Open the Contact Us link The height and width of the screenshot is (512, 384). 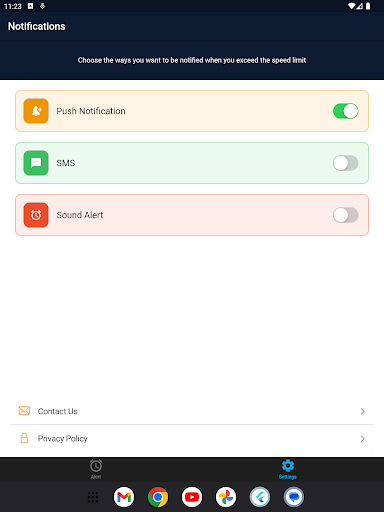tap(192, 411)
